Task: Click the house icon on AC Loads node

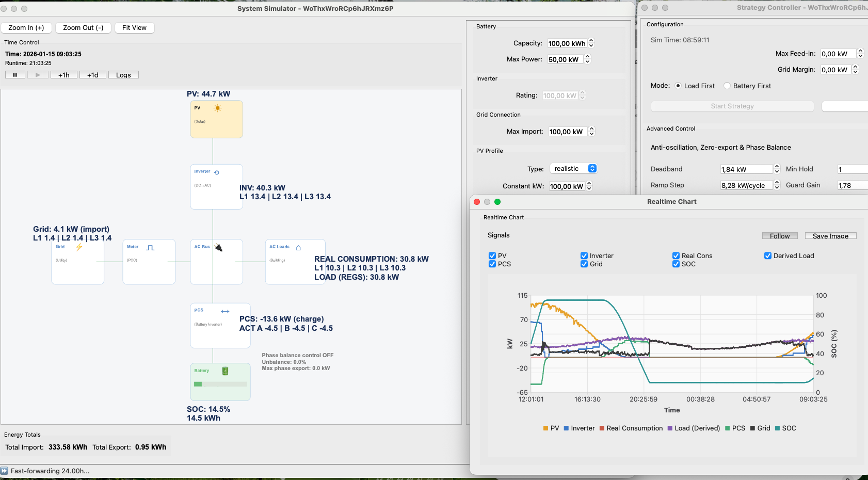Action: (x=298, y=248)
